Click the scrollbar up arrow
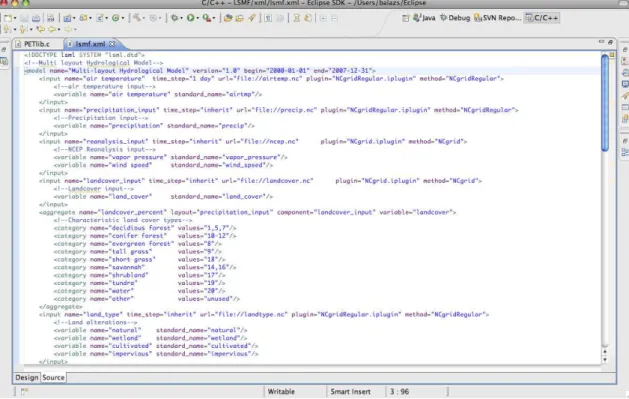The height and width of the screenshot is (399, 629). (605, 352)
